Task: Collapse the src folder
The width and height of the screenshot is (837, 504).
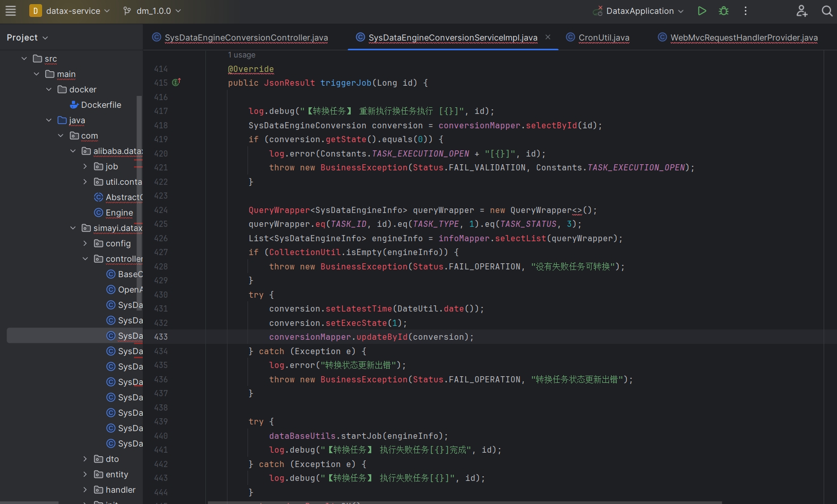Action: [24, 59]
